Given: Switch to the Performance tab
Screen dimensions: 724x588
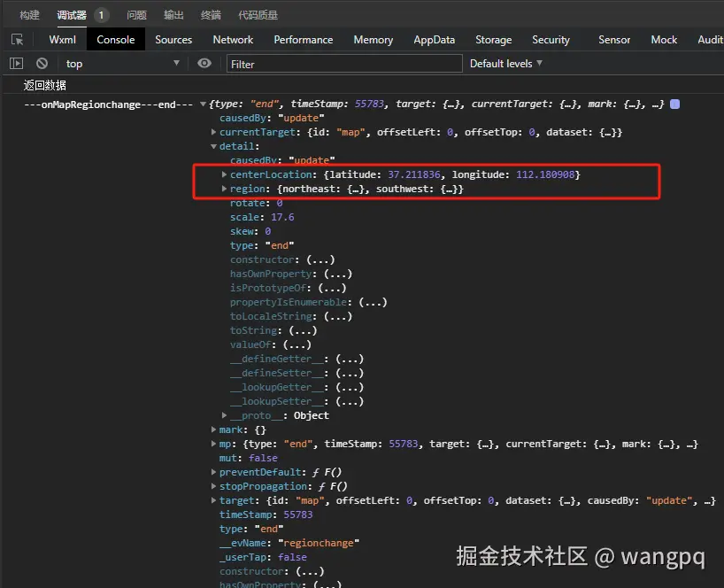Looking at the screenshot, I should [303, 40].
